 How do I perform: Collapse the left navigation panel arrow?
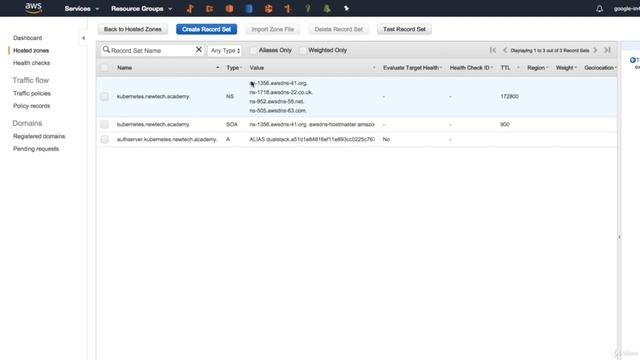[83, 38]
